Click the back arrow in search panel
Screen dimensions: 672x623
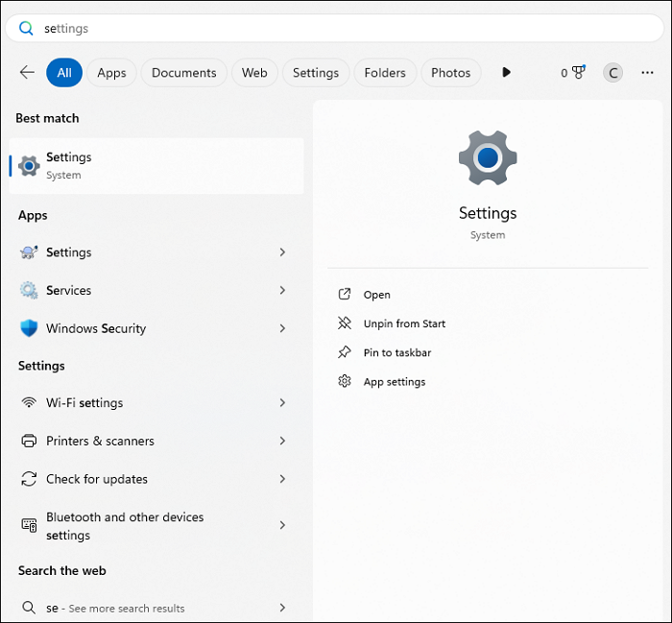pos(27,73)
